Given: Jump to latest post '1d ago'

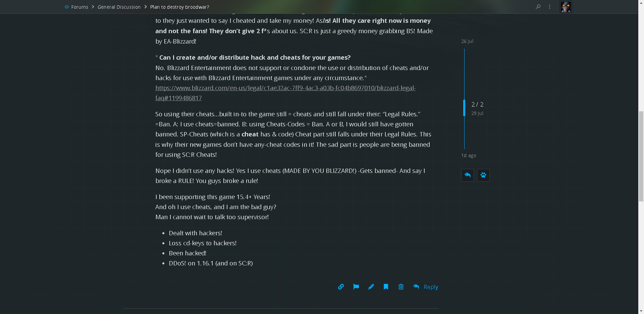Looking at the screenshot, I should [x=469, y=155].
